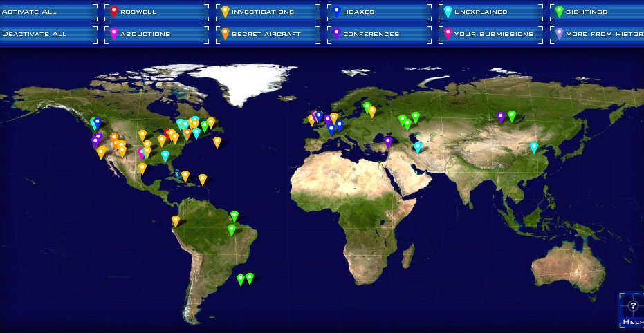This screenshot has height=333, width=644.
Task: Click the cyan pin in the southeastern US
Action: [165, 156]
